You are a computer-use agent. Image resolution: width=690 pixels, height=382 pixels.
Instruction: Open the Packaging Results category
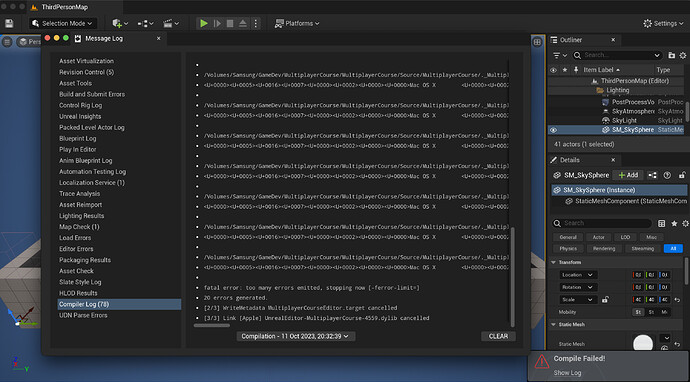[85, 260]
